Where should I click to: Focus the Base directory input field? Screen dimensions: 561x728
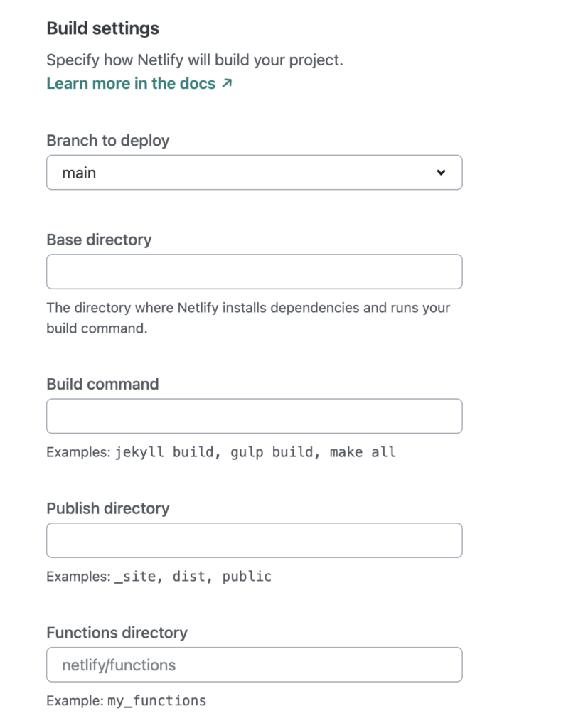point(254,272)
